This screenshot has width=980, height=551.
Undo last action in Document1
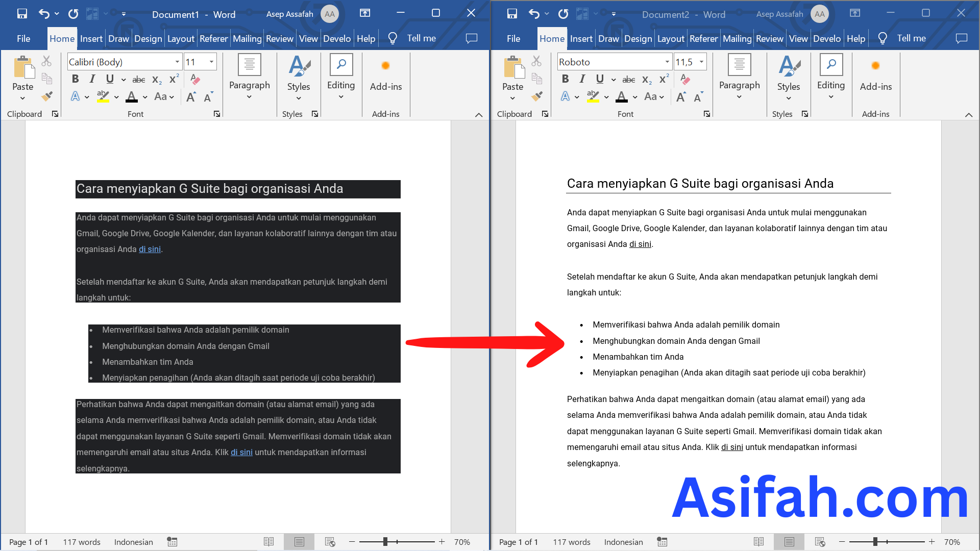point(44,14)
